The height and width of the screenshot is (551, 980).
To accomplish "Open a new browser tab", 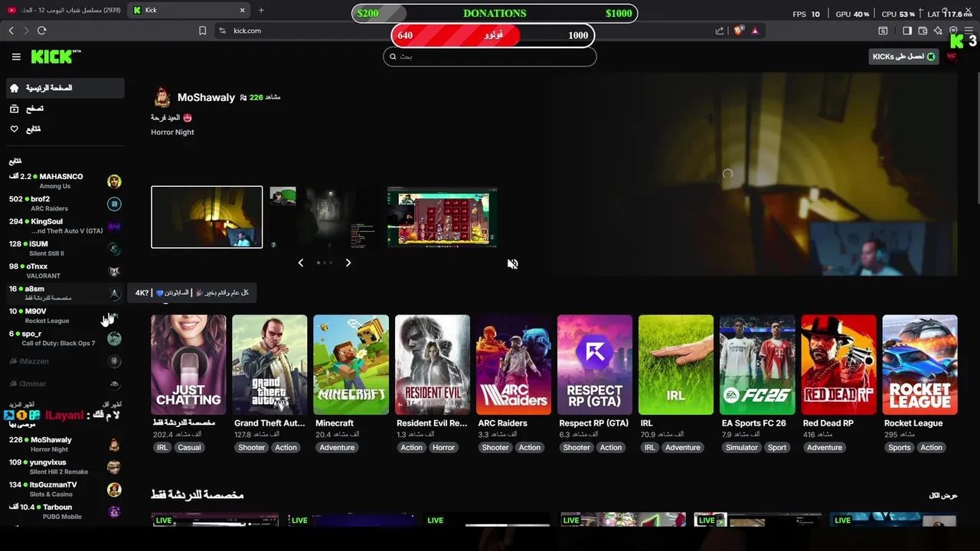I will (x=261, y=10).
